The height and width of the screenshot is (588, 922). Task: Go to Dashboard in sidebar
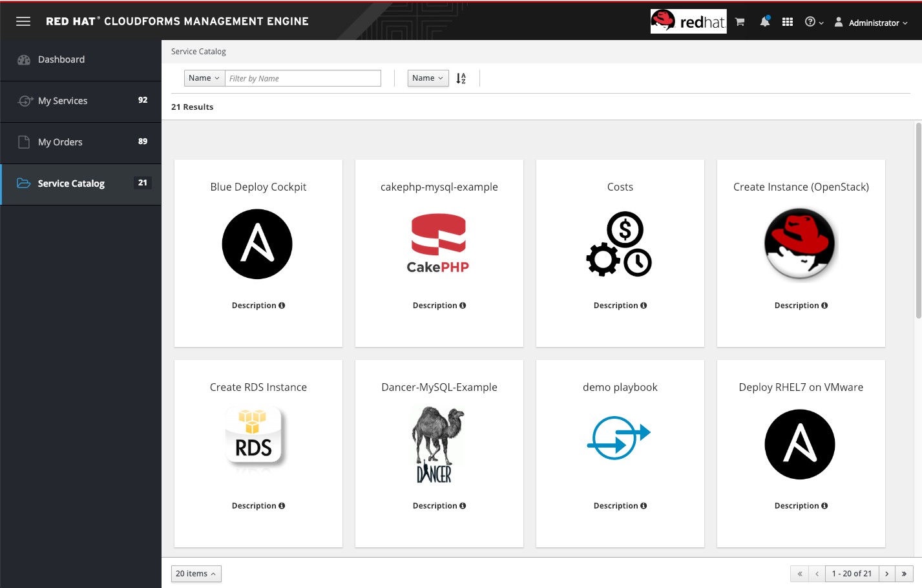click(x=81, y=59)
